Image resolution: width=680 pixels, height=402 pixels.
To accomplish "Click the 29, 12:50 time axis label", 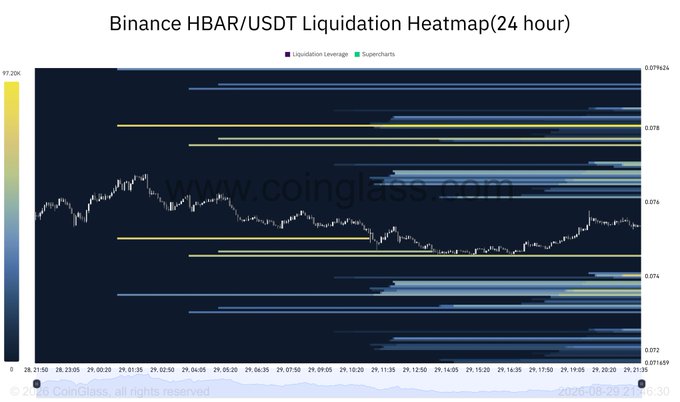I will click(x=415, y=370).
